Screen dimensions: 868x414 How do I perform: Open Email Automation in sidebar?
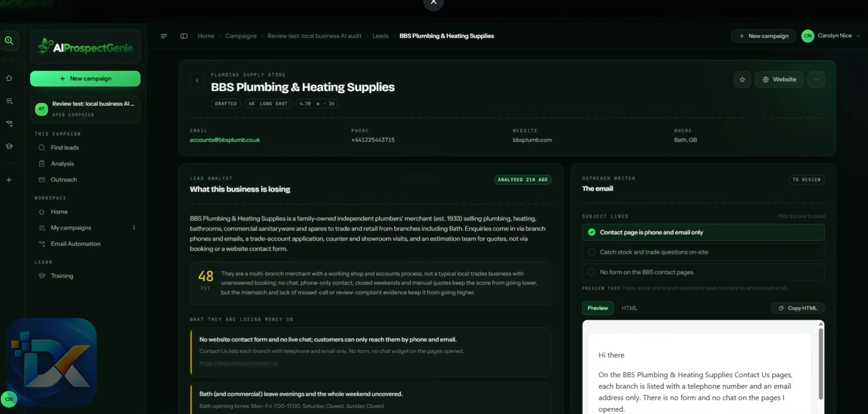coord(75,244)
